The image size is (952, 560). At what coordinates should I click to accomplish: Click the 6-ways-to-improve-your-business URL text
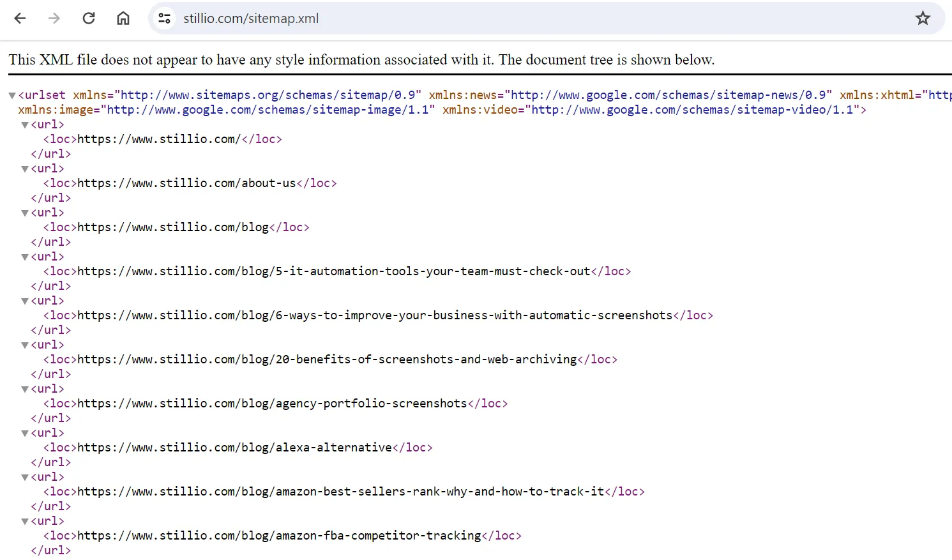pos(375,315)
